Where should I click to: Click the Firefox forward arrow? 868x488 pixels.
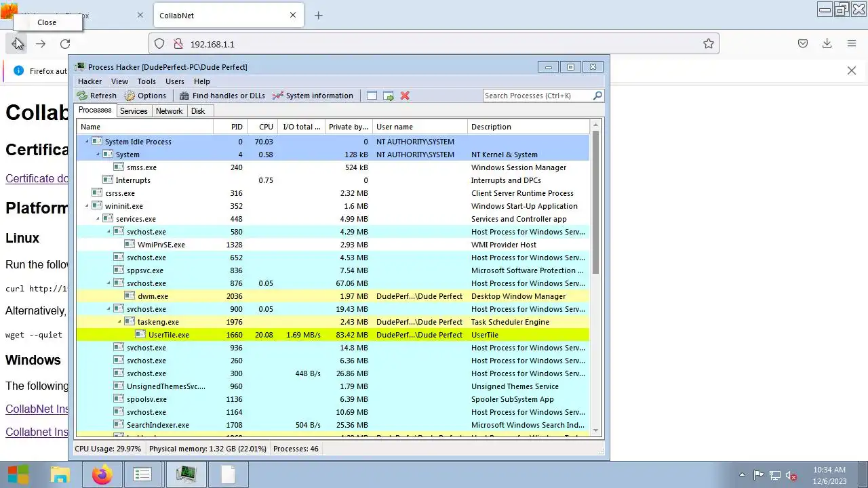(41, 44)
